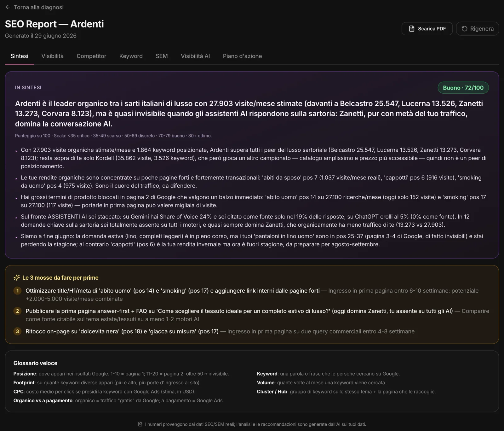The image size is (504, 431).
Task: Click the IN SINTESI label
Action: point(28,88)
